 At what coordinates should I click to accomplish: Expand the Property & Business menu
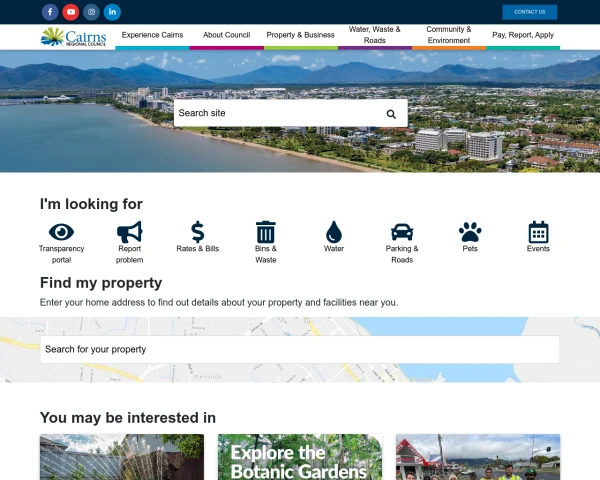click(x=300, y=35)
